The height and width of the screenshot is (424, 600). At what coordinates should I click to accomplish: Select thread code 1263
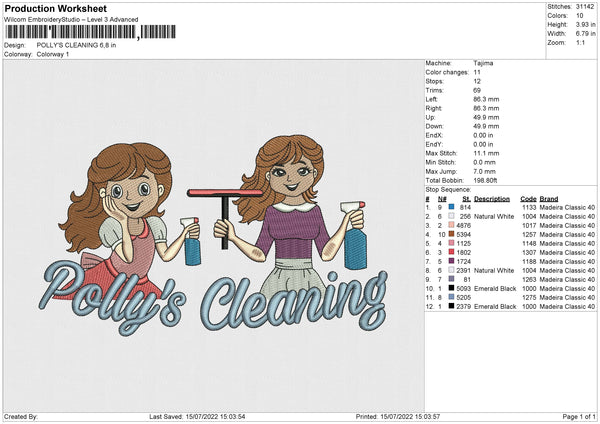[x=529, y=279]
